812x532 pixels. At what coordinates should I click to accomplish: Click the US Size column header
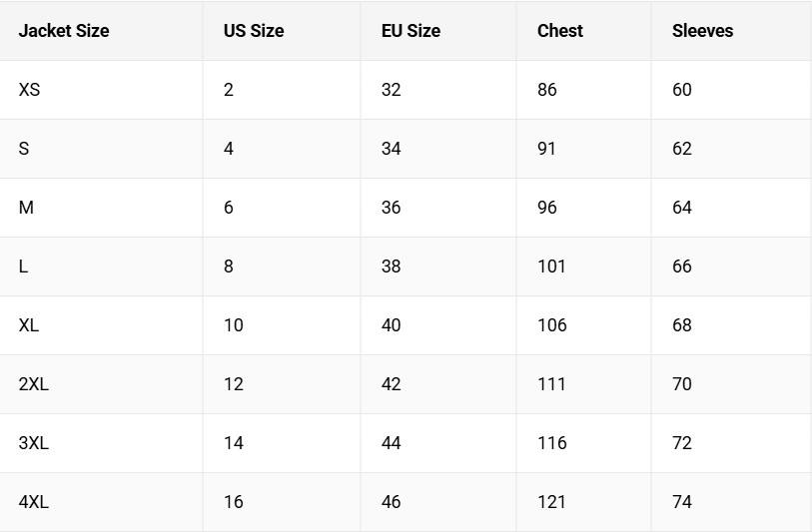click(x=254, y=31)
